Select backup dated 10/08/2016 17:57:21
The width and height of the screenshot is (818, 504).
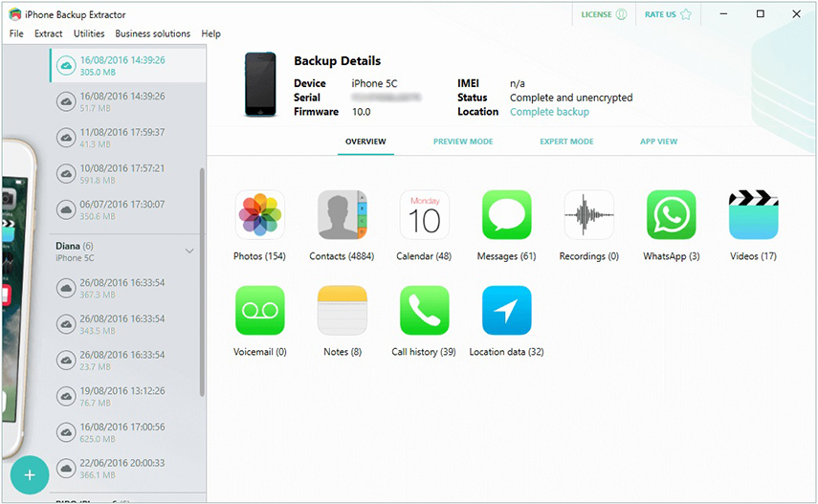click(x=128, y=174)
